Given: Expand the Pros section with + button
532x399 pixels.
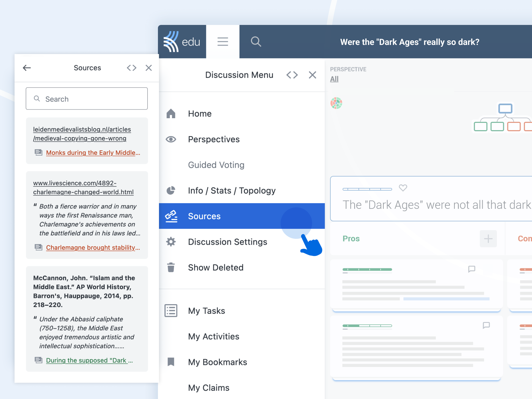Looking at the screenshot, I should coord(488,238).
